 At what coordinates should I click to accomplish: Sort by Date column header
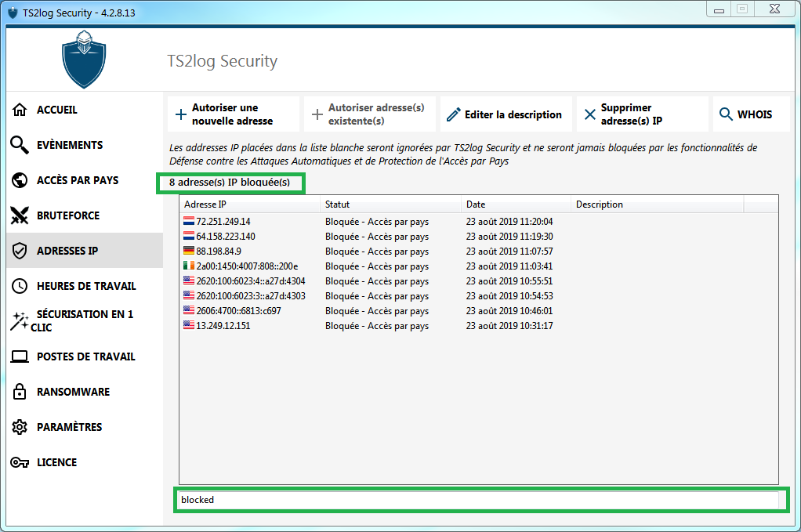click(x=516, y=204)
